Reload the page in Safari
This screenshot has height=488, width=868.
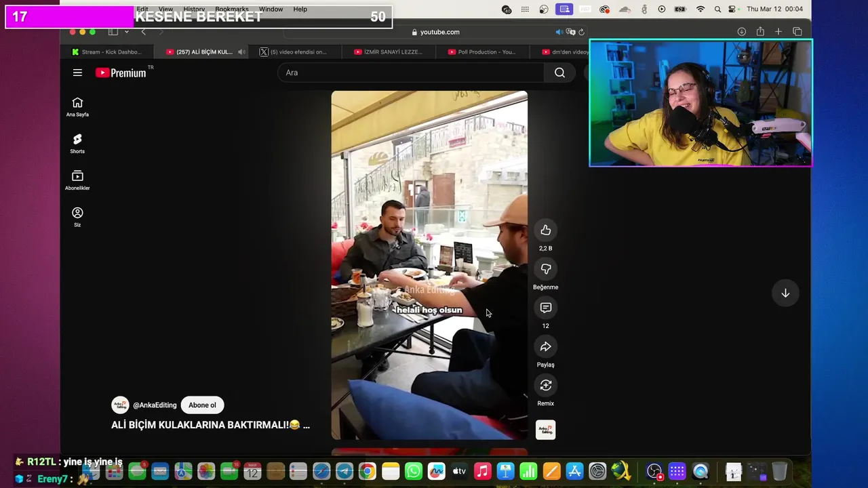[x=581, y=32]
